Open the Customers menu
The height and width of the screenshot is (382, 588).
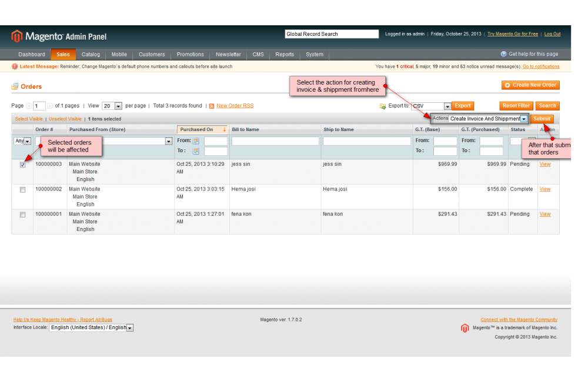(x=152, y=54)
